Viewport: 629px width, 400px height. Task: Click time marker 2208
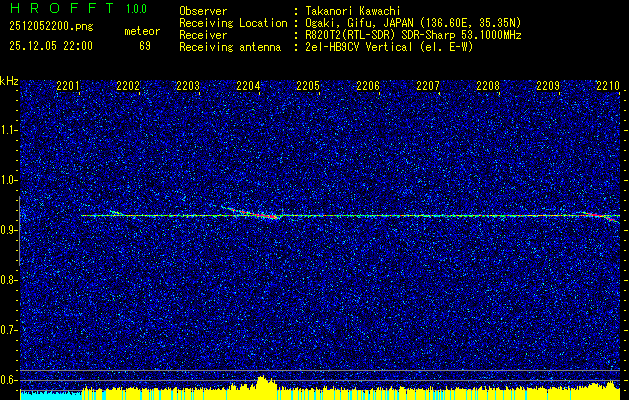[x=488, y=86]
